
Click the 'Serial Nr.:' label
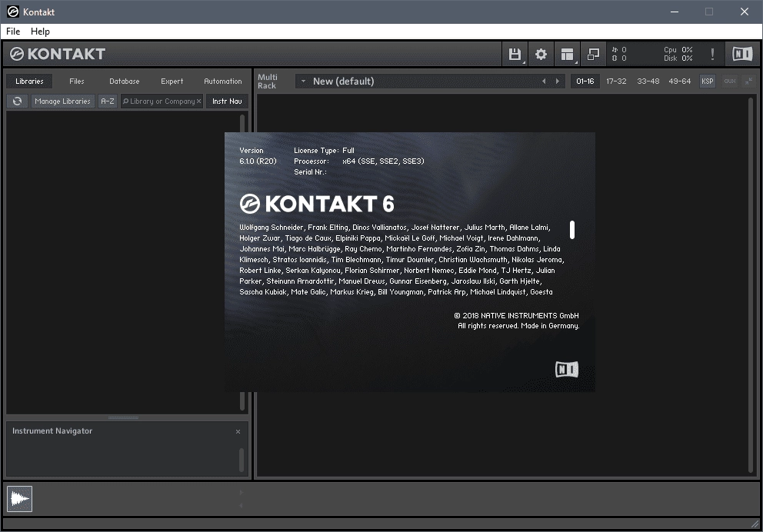tap(310, 171)
